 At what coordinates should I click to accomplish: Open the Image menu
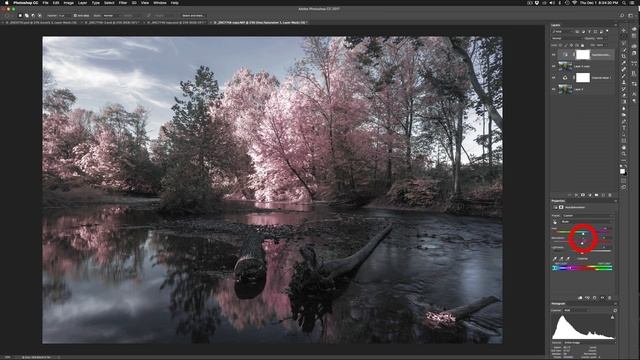point(69,3)
